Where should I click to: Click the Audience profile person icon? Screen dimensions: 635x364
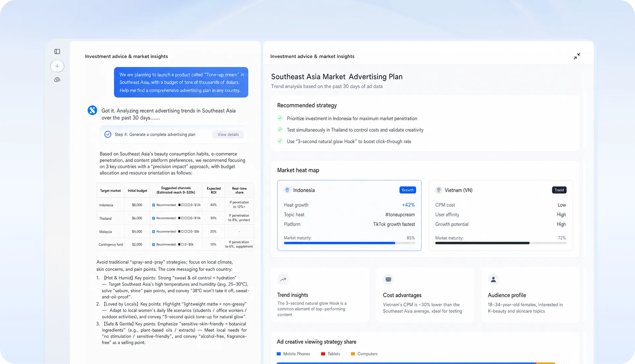493,279
